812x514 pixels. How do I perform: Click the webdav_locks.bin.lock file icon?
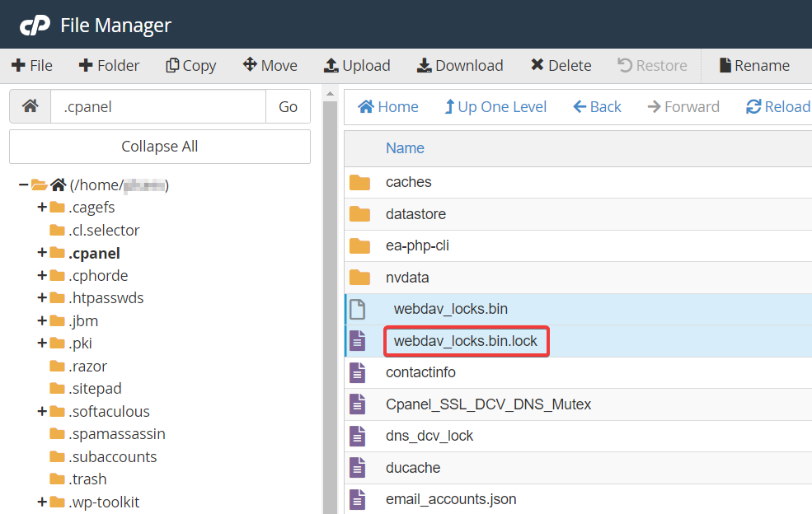357,340
